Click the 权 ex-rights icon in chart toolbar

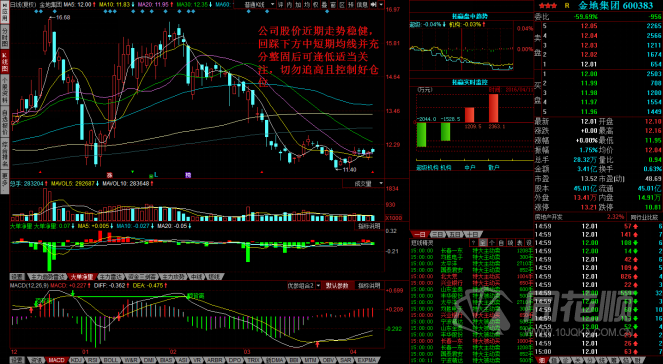pyautogui.click(x=315, y=5)
